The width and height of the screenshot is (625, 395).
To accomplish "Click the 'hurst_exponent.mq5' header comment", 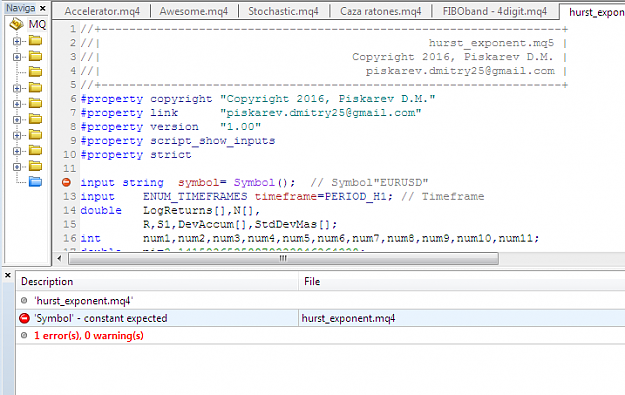I will click(x=491, y=43).
